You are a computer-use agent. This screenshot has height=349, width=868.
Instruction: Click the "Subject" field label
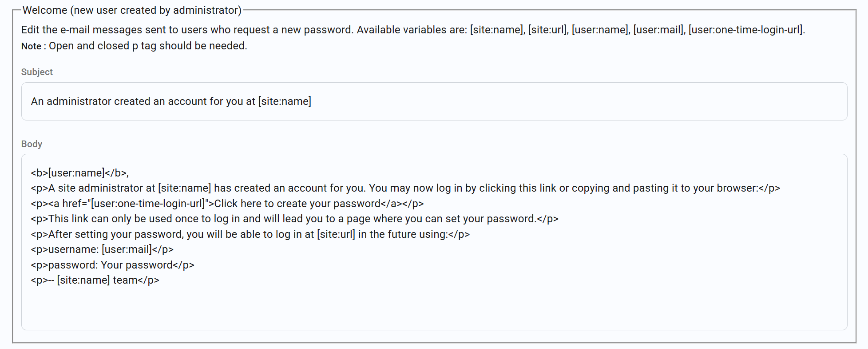pos(37,72)
